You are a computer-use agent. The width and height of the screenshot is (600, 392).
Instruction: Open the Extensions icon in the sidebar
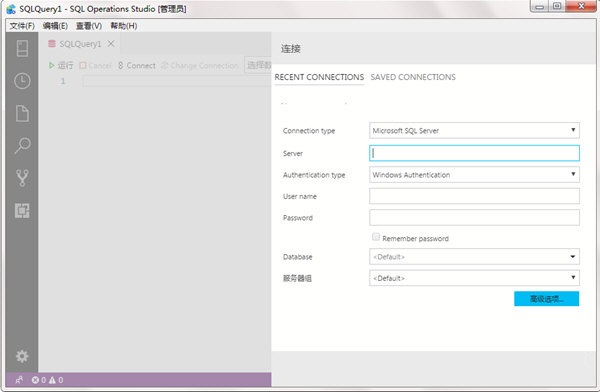[x=22, y=211]
